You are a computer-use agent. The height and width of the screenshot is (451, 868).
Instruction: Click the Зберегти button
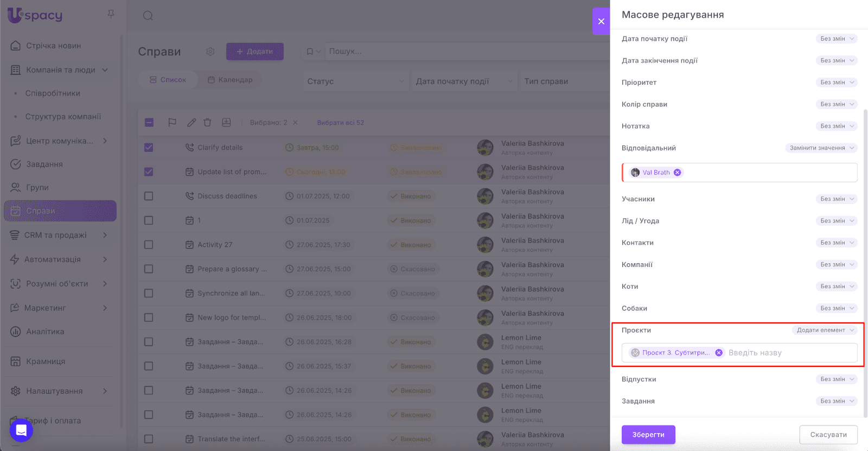(648, 435)
